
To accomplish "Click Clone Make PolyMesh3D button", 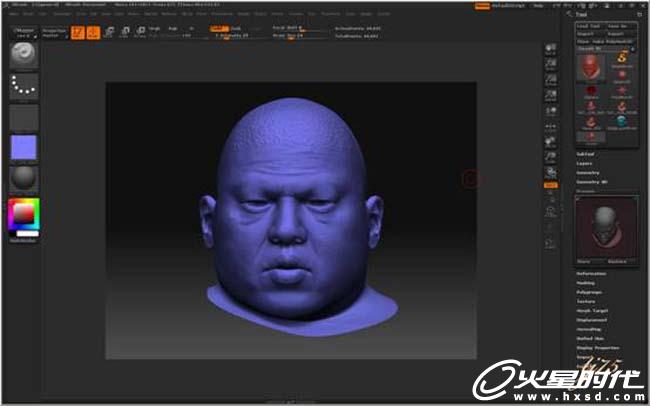I will click(x=606, y=41).
